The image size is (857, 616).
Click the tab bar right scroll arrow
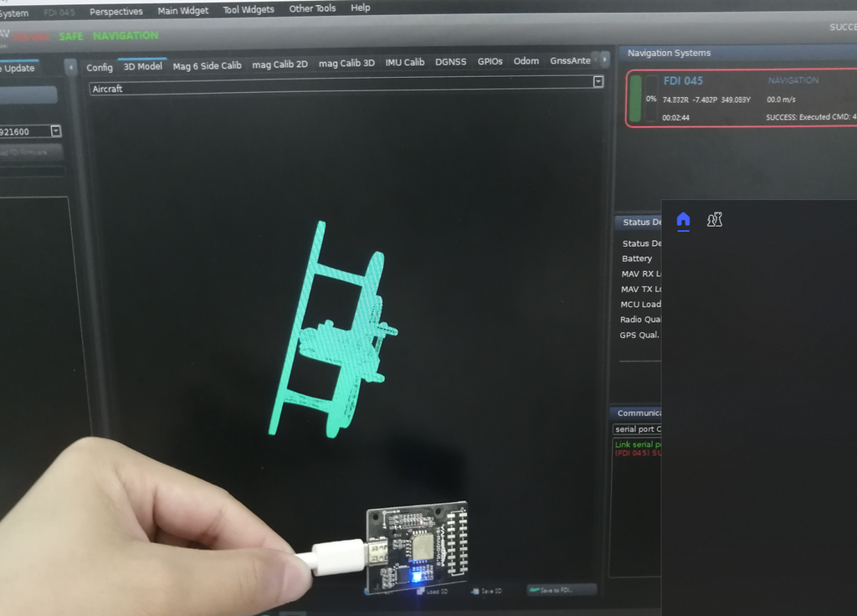click(604, 59)
